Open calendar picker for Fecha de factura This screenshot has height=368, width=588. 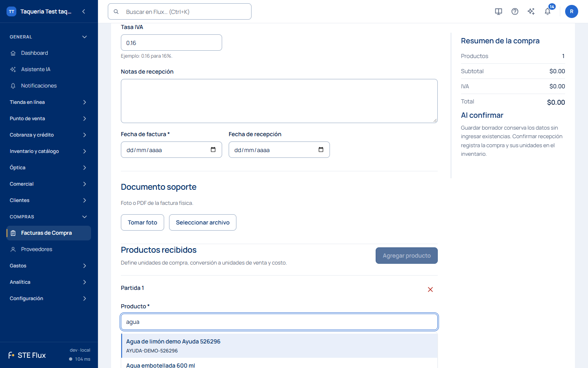click(x=213, y=150)
